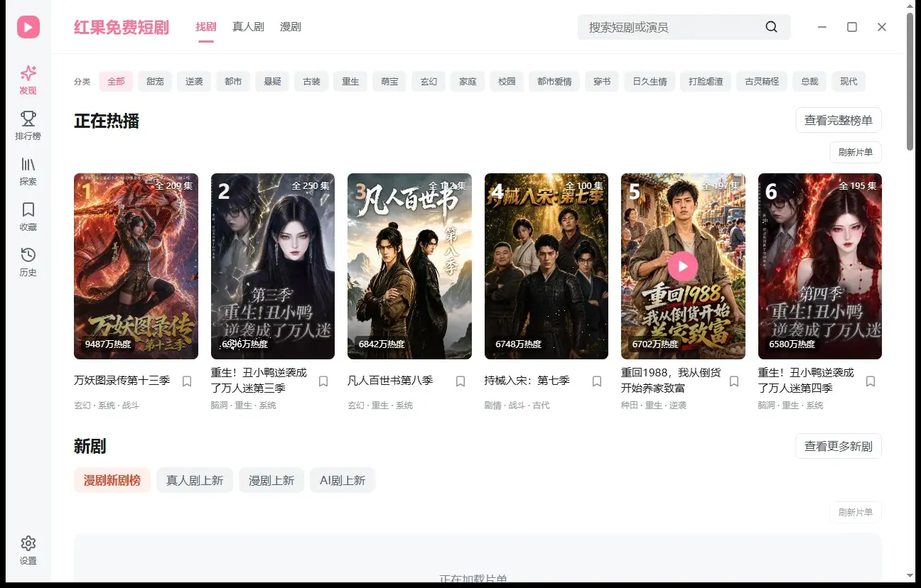Click 查看更多新剧 button

(x=839, y=447)
